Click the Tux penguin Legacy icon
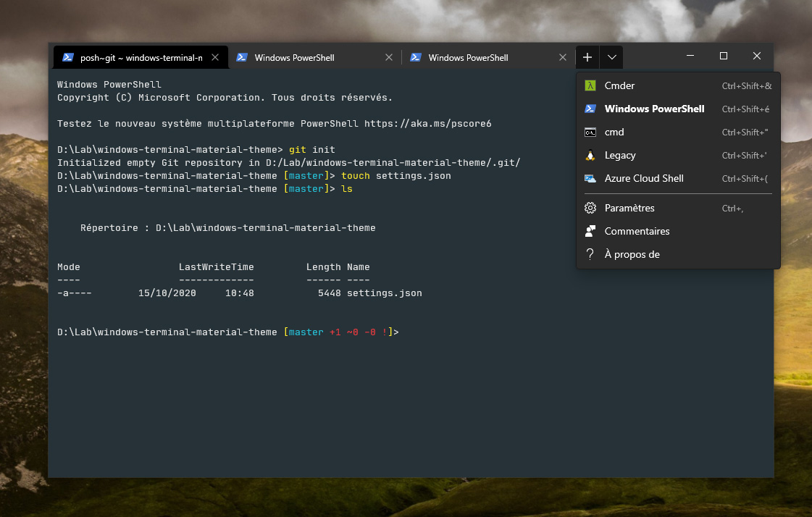The width and height of the screenshot is (812, 517). (590, 155)
